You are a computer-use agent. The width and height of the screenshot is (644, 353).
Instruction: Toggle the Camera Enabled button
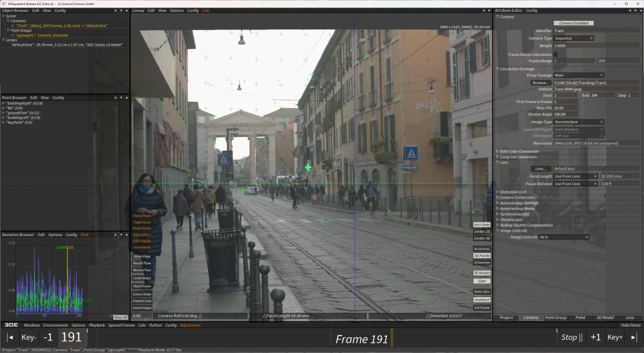point(574,23)
